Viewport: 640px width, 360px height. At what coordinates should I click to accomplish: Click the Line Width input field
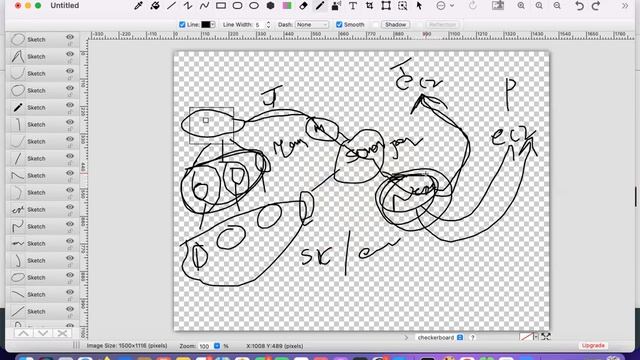pos(260,25)
